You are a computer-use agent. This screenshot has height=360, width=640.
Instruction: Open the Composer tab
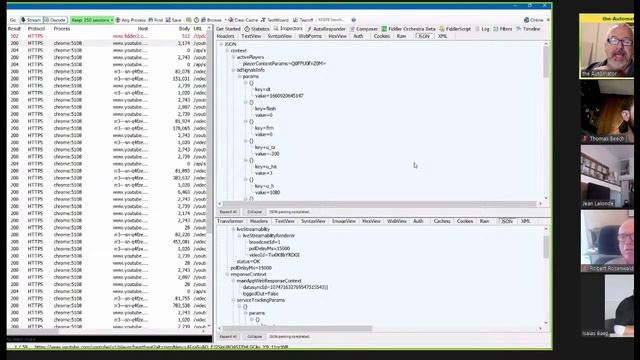364,29
